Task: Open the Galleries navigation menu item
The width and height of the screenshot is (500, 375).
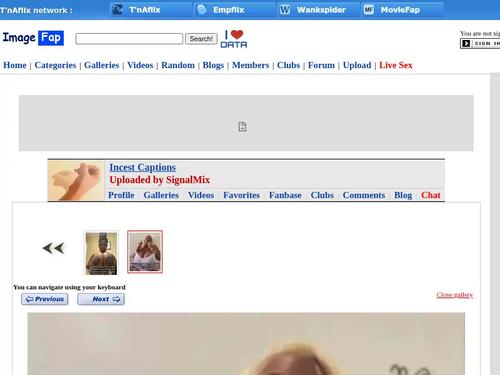Action: click(x=102, y=65)
